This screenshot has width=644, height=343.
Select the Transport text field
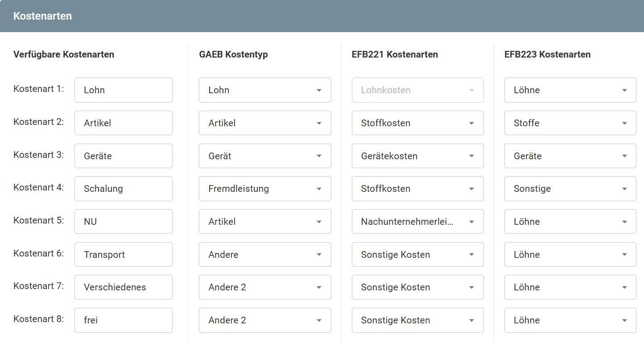coord(123,255)
